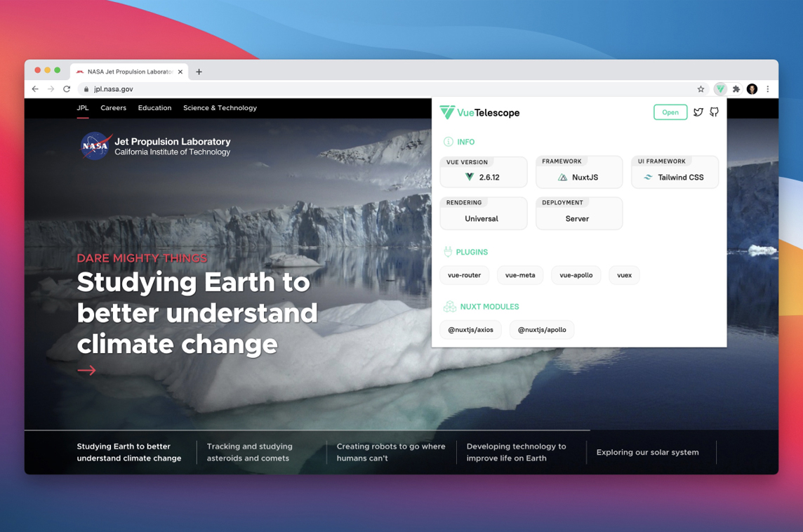803x532 pixels.
Task: Click the Vue Version 2.6.12 card
Action: point(484,172)
